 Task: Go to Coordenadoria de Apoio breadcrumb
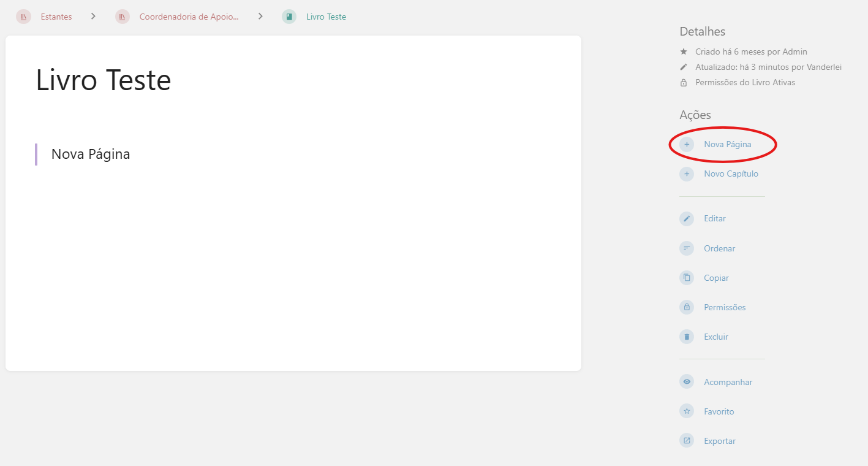pos(189,17)
